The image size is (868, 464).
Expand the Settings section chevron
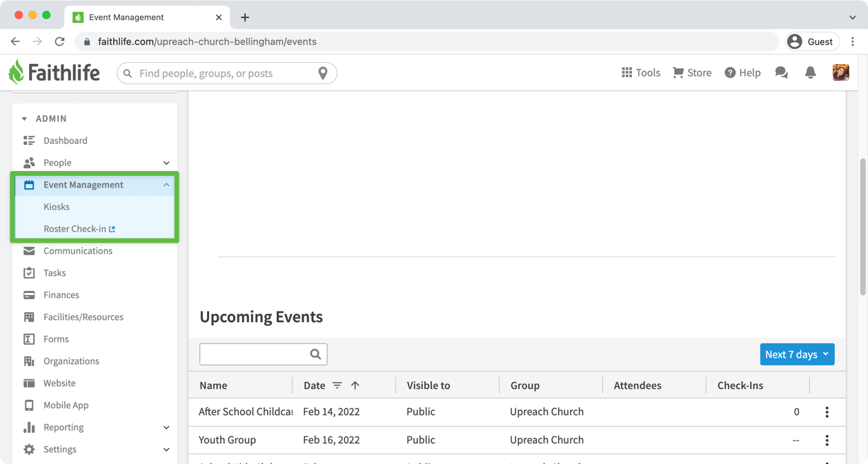(166, 450)
